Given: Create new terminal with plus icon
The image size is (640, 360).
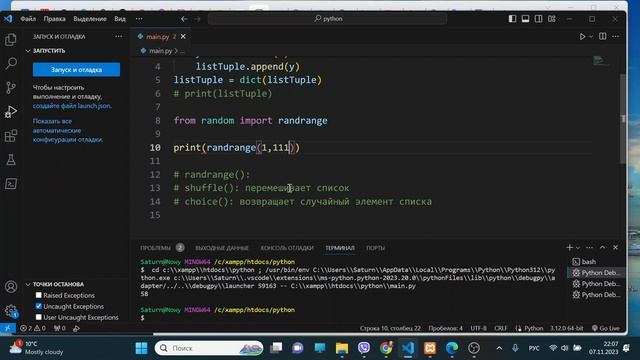Looking at the screenshot, I should [x=569, y=247].
